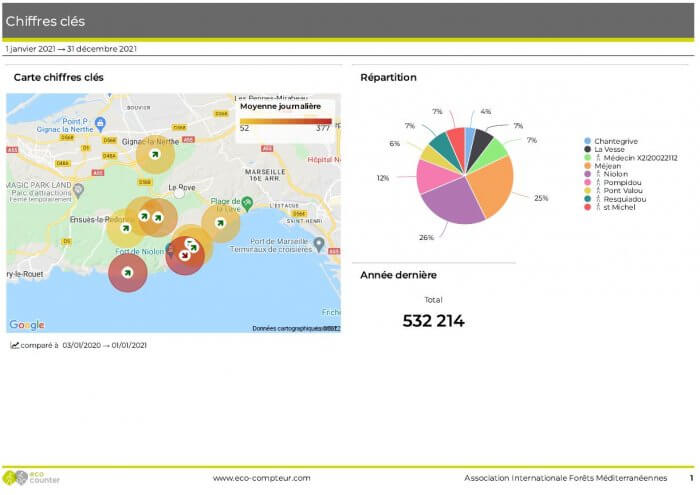The image size is (700, 495).
Task: Select the Resquiadou legend entry
Action: (615, 199)
